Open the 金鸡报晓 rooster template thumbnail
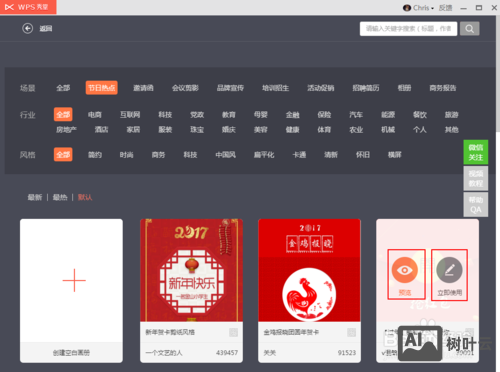Screen dimensions: 500x372 309,270
